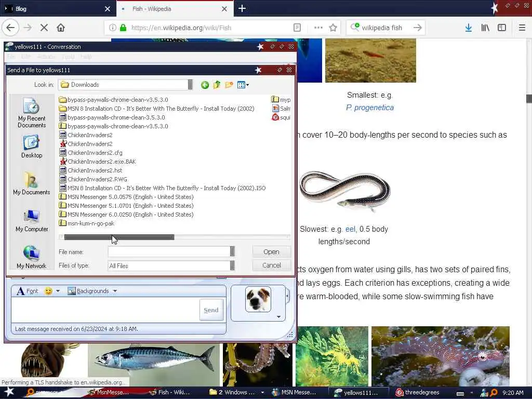
Task: Send the message with Send button
Action: point(211,310)
